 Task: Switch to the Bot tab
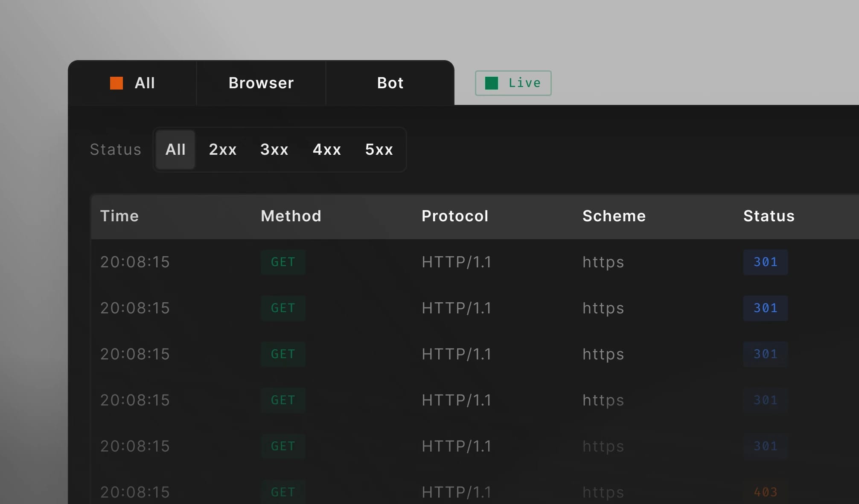tap(390, 83)
